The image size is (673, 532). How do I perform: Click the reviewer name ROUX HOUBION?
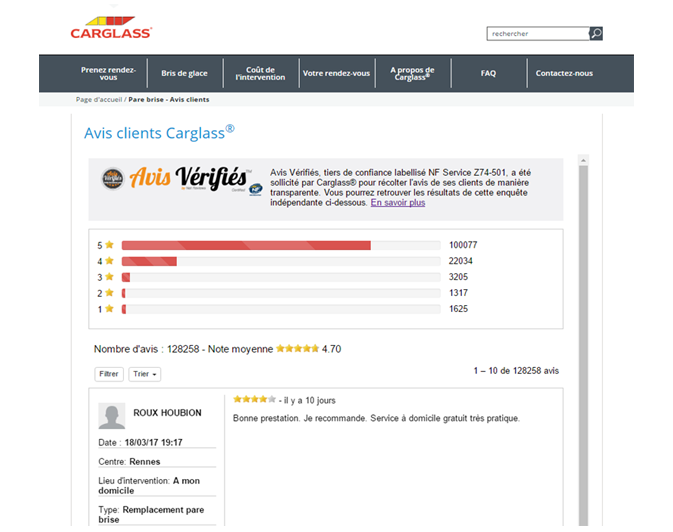tap(167, 413)
